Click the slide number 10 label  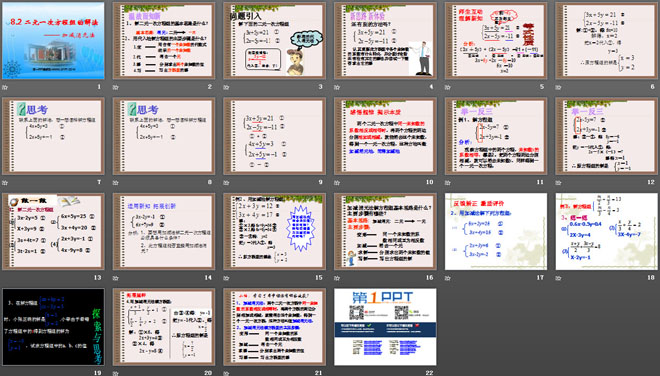[x=429, y=182]
